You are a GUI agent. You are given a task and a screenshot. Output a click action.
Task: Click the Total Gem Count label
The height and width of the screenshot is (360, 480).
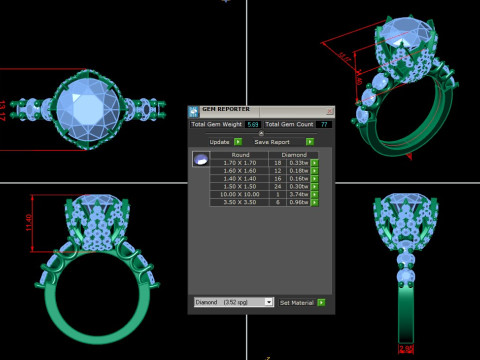pos(289,124)
